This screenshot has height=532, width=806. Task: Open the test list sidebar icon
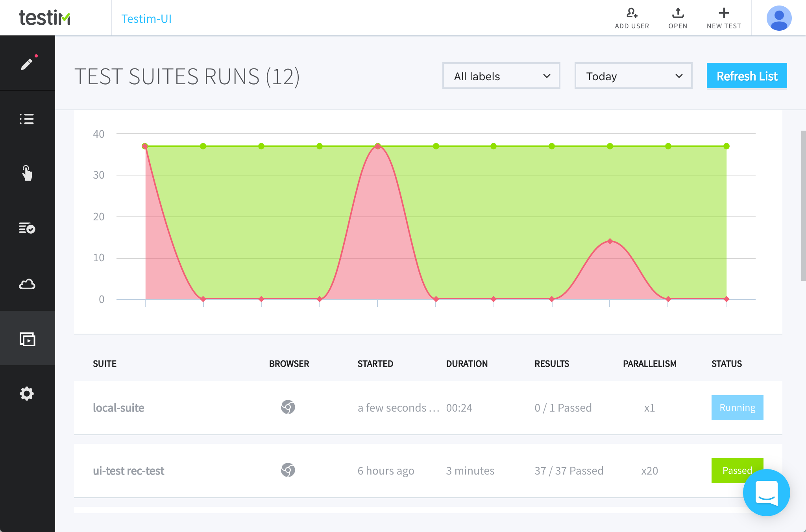[27, 119]
